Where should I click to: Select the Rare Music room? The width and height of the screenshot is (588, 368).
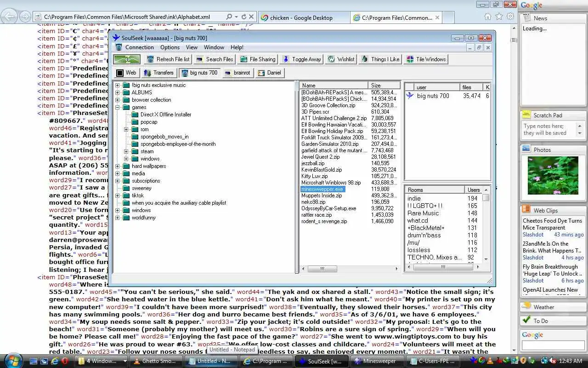[x=423, y=213]
